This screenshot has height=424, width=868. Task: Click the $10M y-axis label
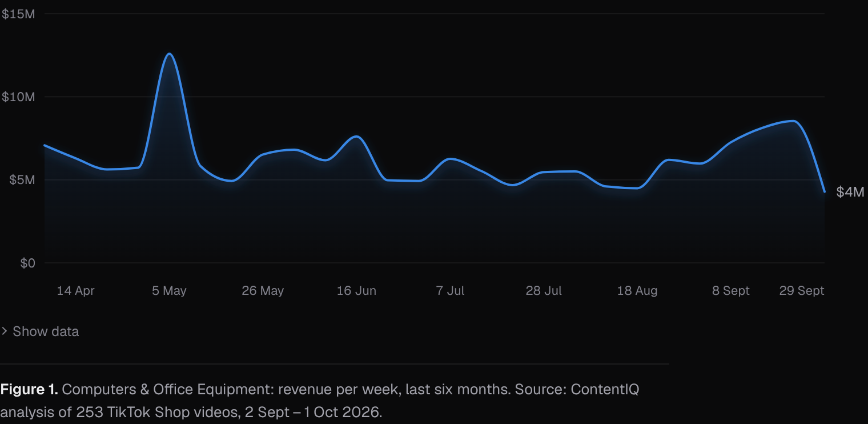coord(18,97)
